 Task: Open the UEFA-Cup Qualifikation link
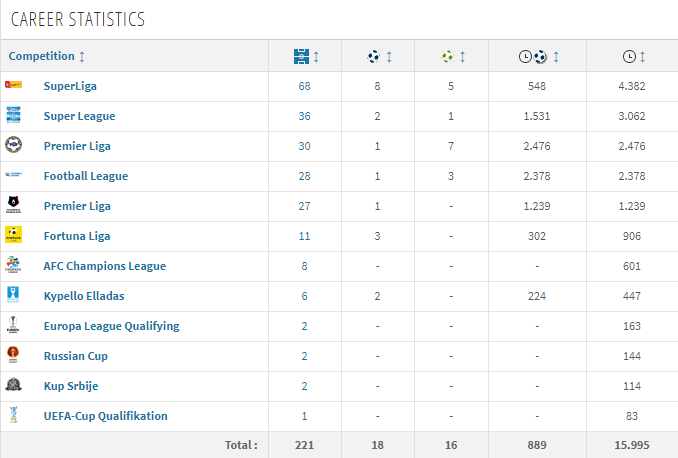click(106, 416)
